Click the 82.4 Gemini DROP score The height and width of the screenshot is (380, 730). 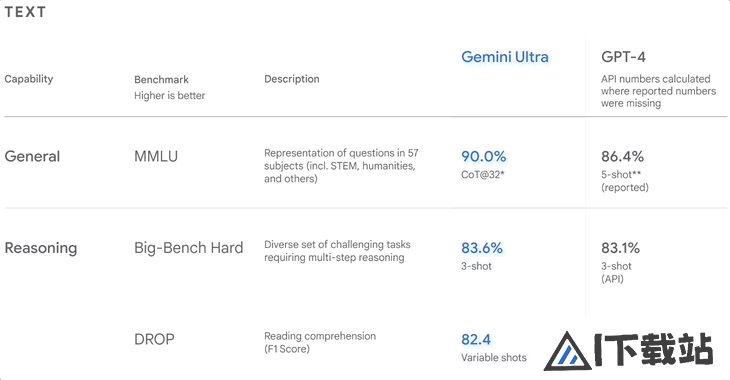(x=476, y=339)
